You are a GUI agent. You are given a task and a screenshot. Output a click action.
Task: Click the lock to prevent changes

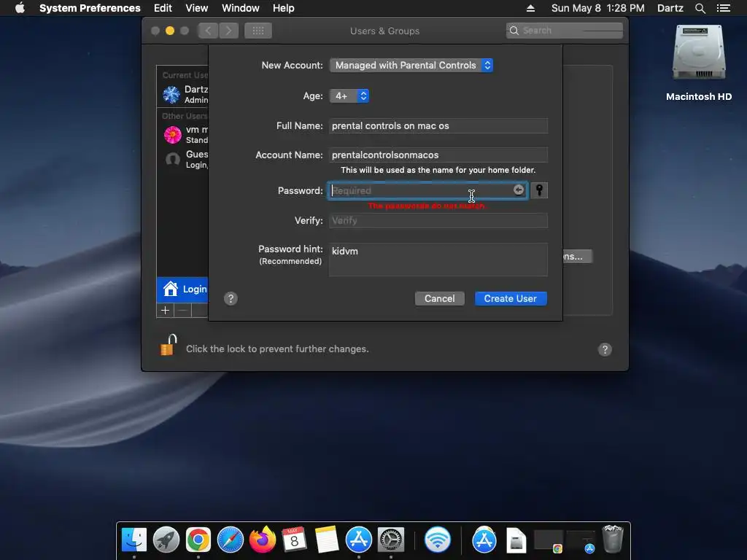pyautogui.click(x=169, y=345)
